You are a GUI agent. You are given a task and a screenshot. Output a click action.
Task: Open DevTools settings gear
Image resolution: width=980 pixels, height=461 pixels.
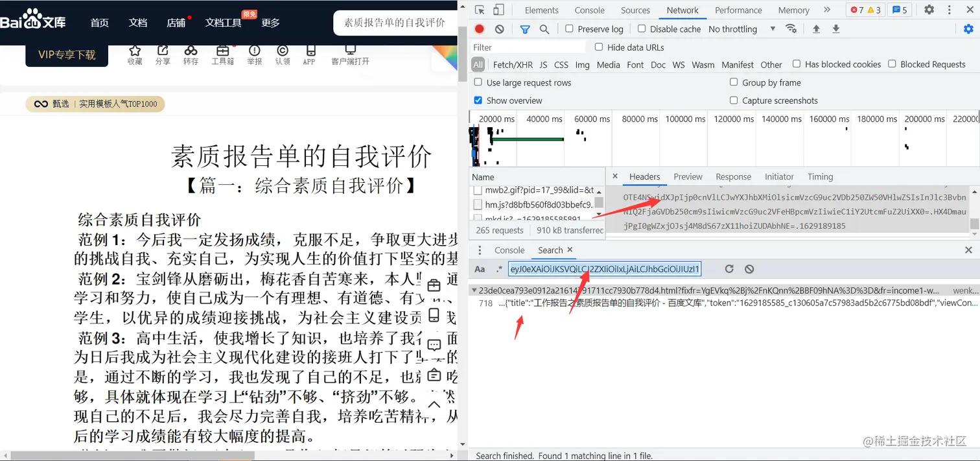tap(929, 10)
